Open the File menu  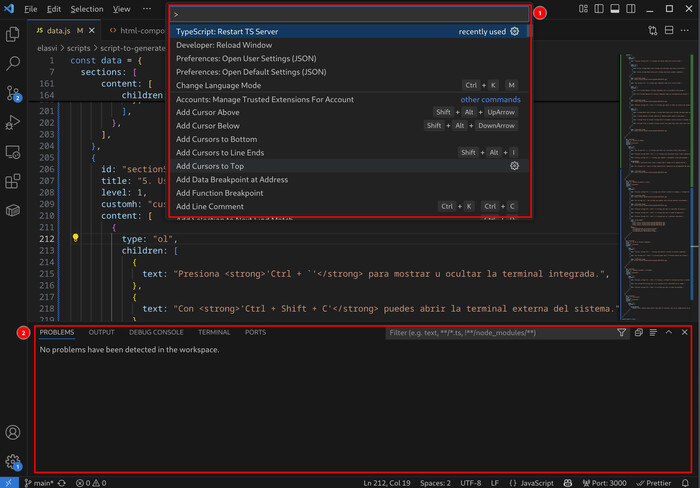pos(31,9)
